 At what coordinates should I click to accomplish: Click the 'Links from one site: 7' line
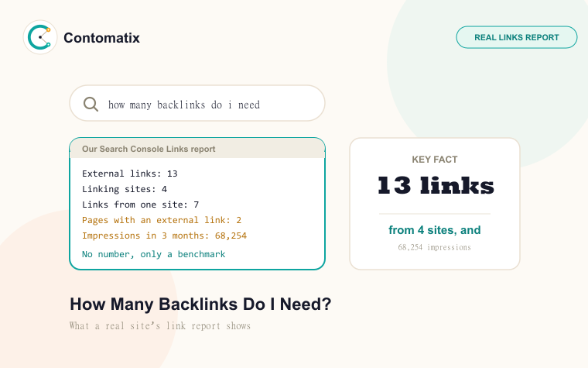[x=141, y=205]
